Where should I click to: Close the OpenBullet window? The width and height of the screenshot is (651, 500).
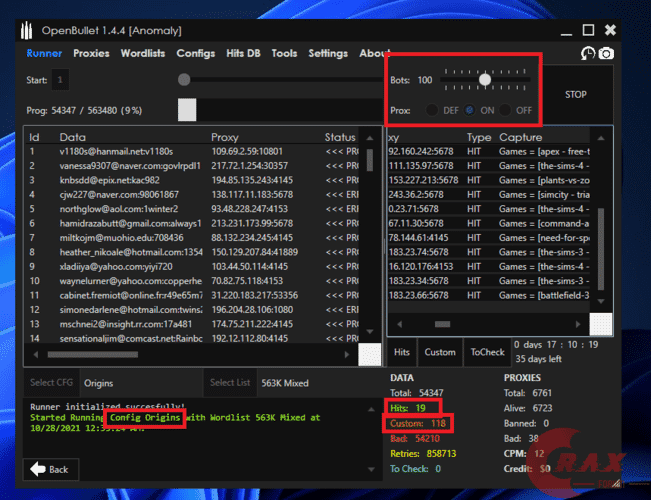610,30
